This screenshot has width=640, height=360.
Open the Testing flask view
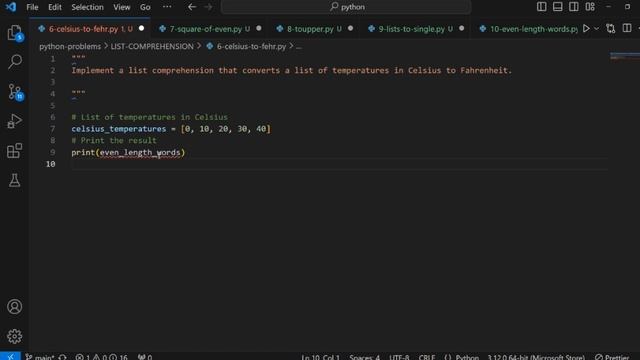click(15, 180)
